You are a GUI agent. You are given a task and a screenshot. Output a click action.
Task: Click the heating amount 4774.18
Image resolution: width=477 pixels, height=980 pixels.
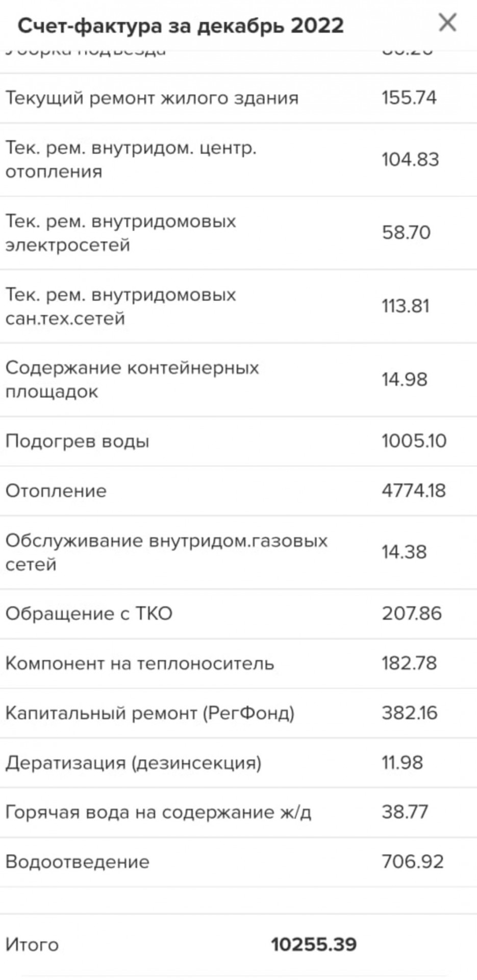pos(414,491)
